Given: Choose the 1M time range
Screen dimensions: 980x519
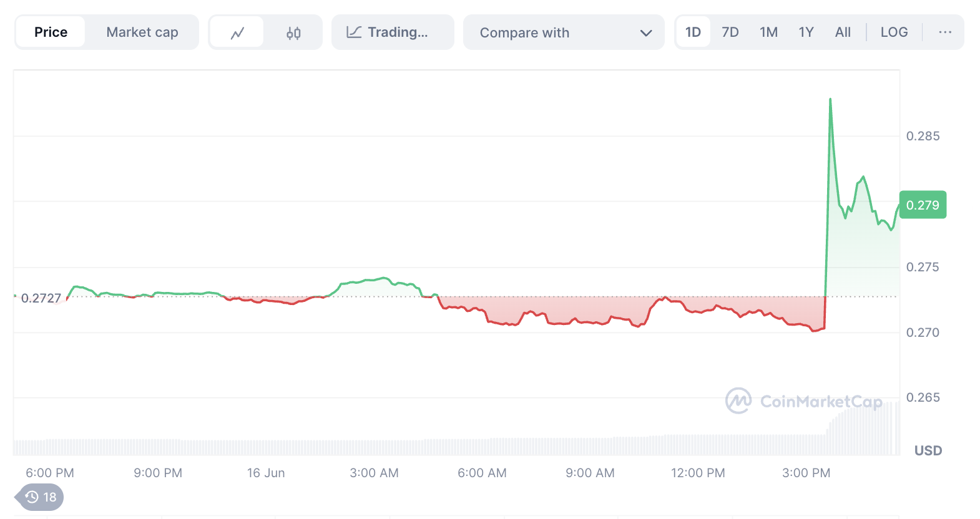Looking at the screenshot, I should click(x=768, y=32).
